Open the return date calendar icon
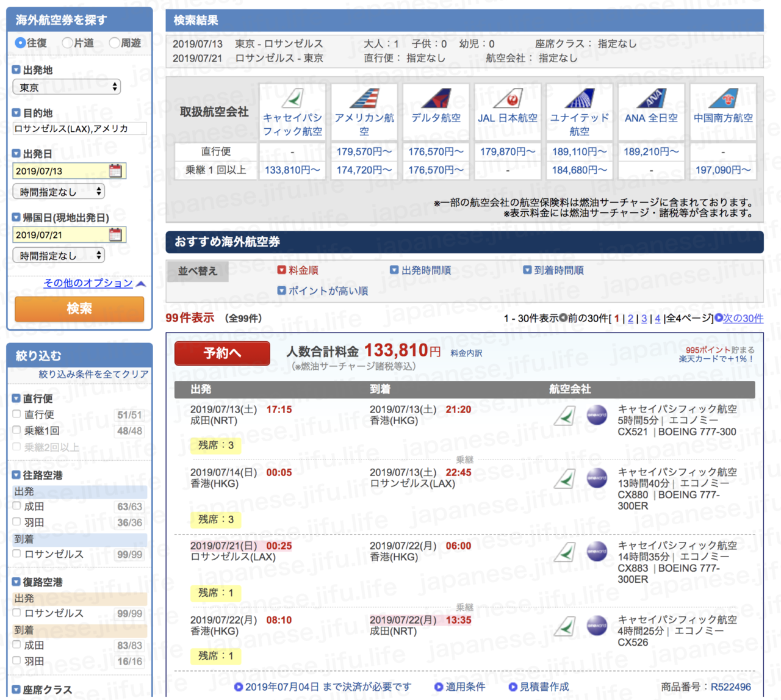Image resolution: width=781 pixels, height=700 pixels. pos(115,234)
